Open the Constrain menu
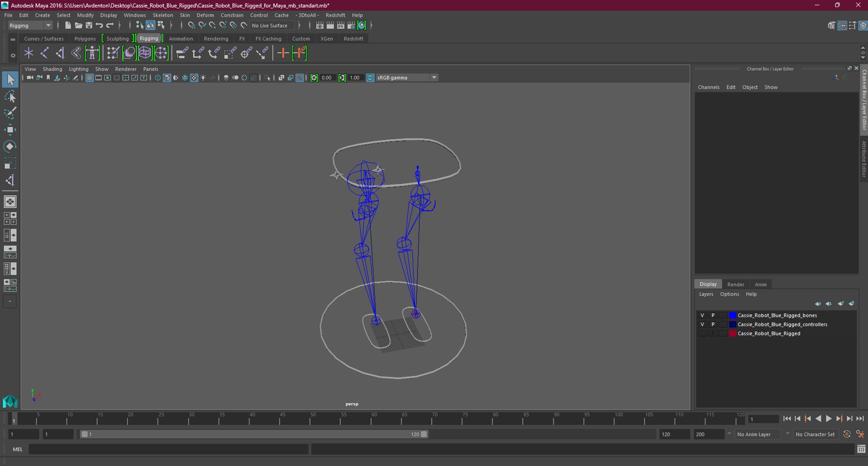The width and height of the screenshot is (868, 466). [x=232, y=15]
